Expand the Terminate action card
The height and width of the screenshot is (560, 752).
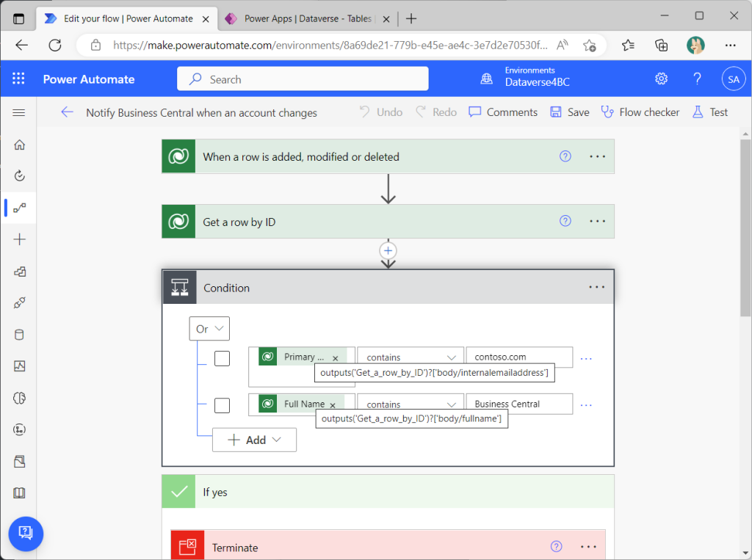click(388, 545)
